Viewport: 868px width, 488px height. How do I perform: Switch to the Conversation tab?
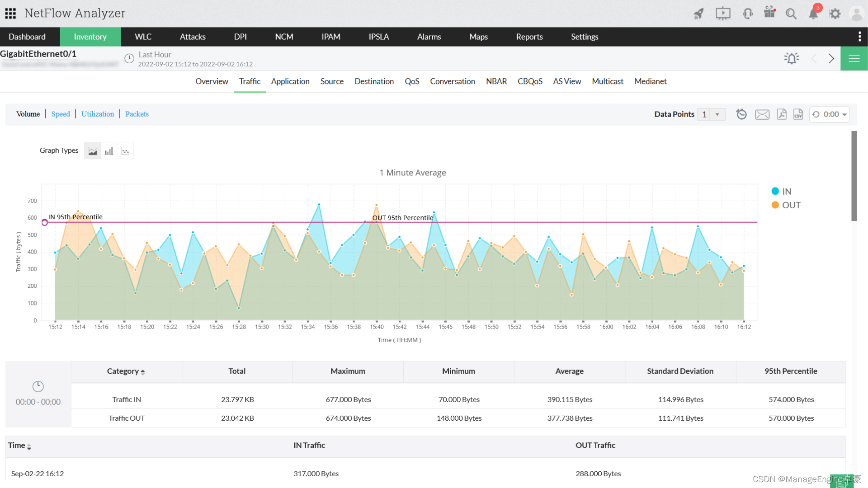pyautogui.click(x=453, y=81)
